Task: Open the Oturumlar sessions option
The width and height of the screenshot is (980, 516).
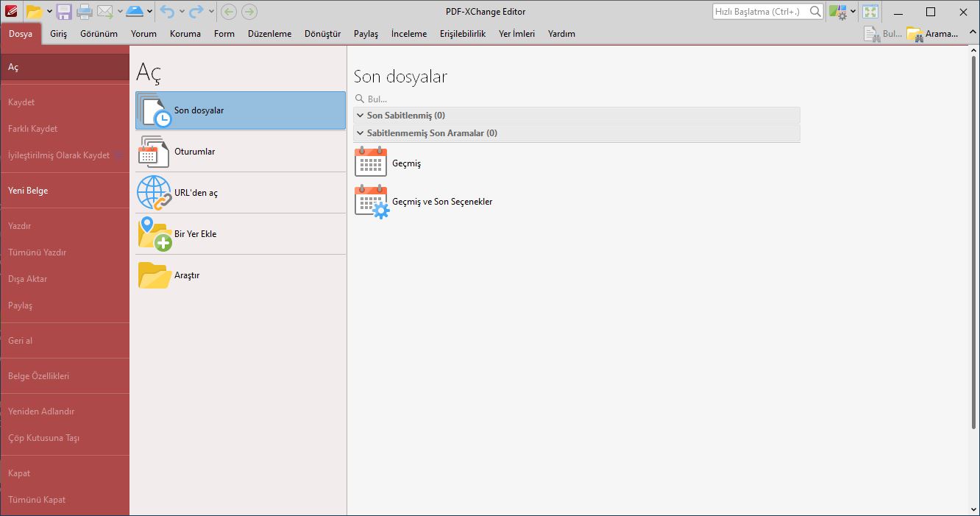Action: pyautogui.click(x=241, y=152)
